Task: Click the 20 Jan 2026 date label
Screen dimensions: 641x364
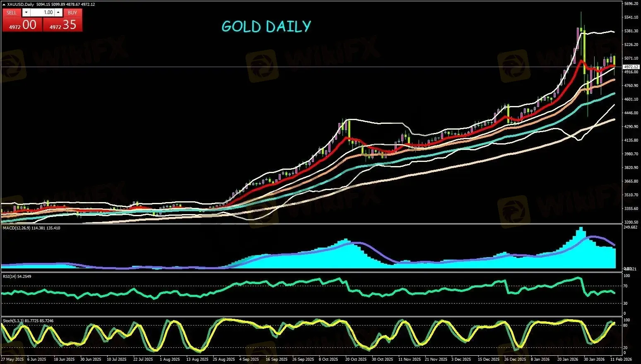Action: 568,359
